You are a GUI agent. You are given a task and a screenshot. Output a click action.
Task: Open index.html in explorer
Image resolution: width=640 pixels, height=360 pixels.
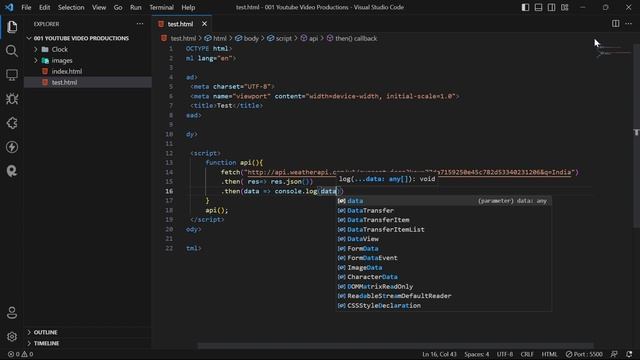[x=67, y=71]
